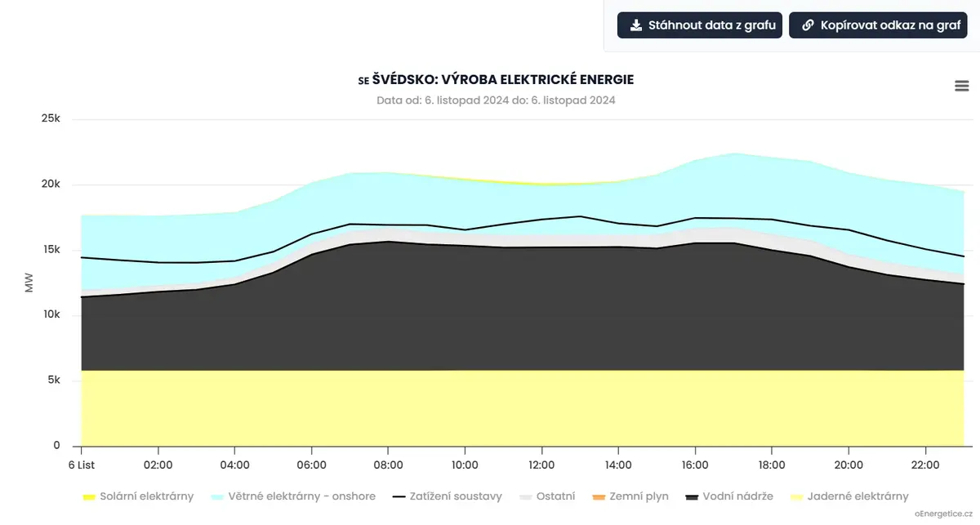Toggle Solární elektrárny legend series
980x525 pixels.
coord(138,496)
